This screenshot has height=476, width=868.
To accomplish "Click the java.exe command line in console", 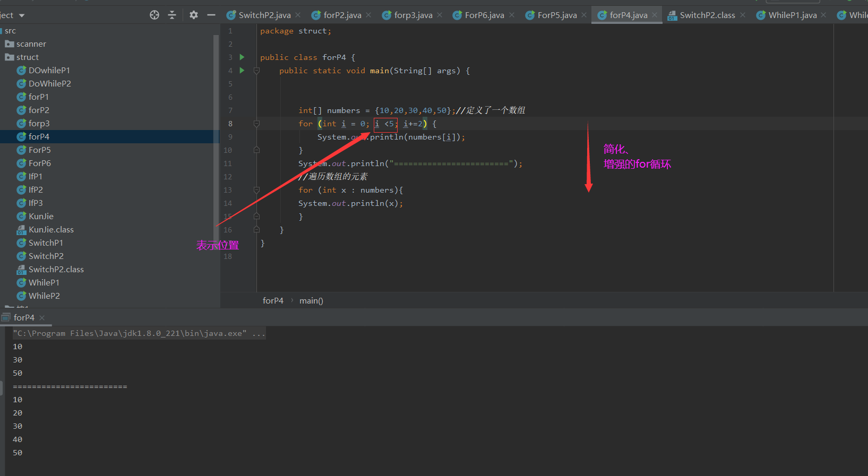I will tap(139, 333).
